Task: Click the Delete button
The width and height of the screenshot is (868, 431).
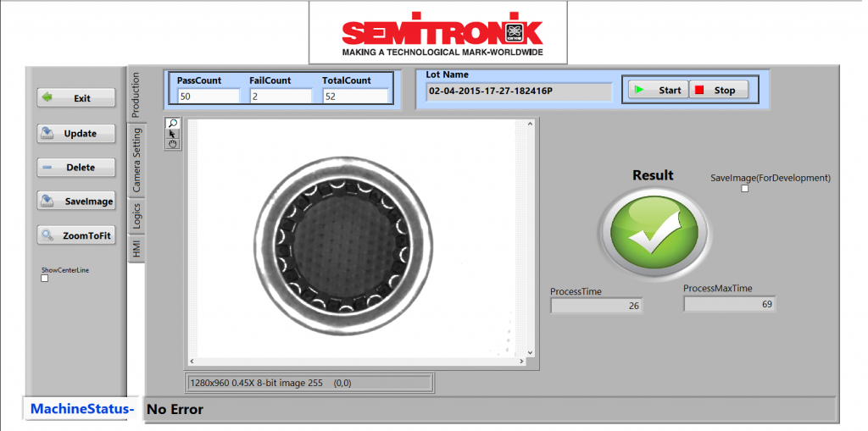Action: 76,168
